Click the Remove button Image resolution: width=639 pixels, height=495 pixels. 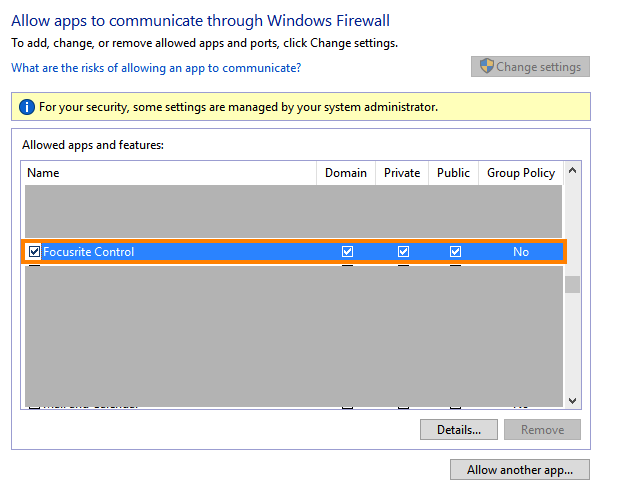coord(542,429)
